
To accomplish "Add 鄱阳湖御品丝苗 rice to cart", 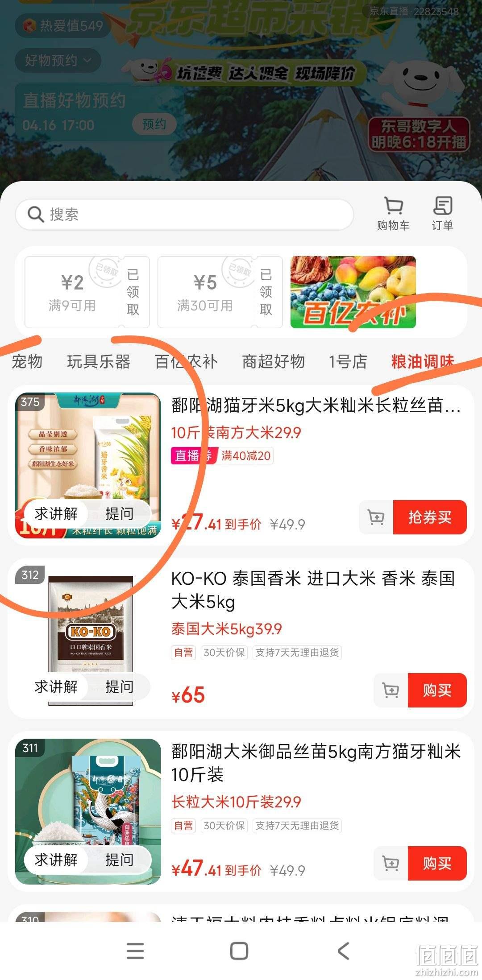I will tap(391, 864).
